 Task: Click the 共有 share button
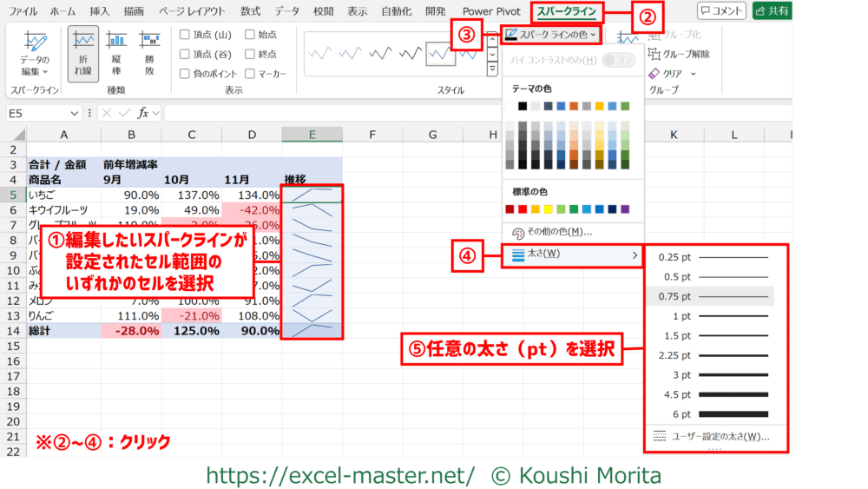click(x=772, y=10)
